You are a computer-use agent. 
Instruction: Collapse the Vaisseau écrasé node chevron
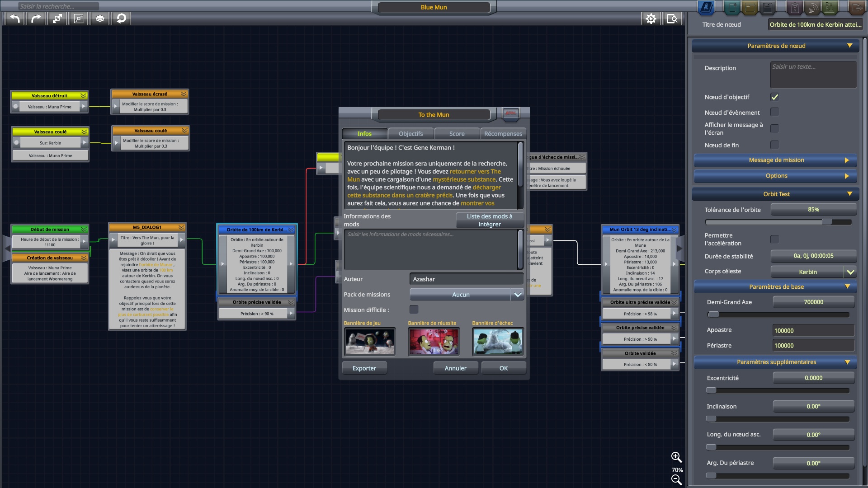[184, 94]
